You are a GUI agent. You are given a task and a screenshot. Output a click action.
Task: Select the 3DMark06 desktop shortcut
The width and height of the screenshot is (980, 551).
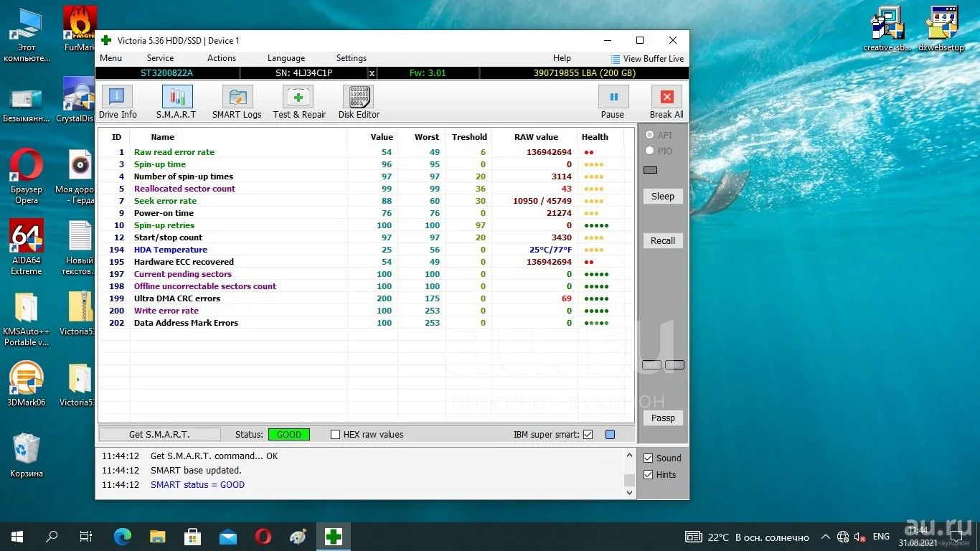click(27, 384)
